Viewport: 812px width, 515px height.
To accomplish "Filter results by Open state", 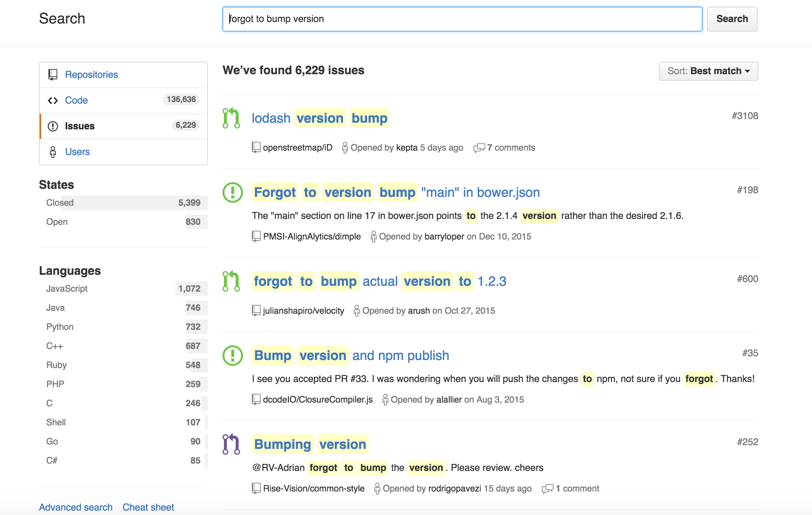I will coord(123,222).
